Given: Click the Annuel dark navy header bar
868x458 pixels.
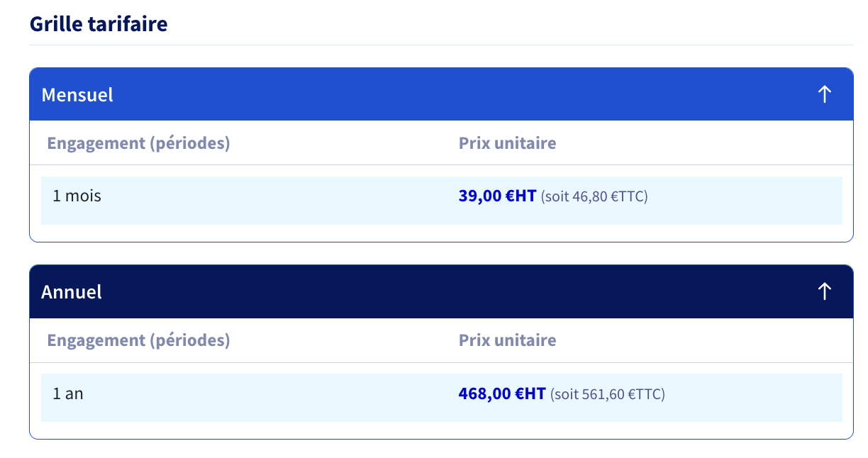Looking at the screenshot, I should (441, 291).
